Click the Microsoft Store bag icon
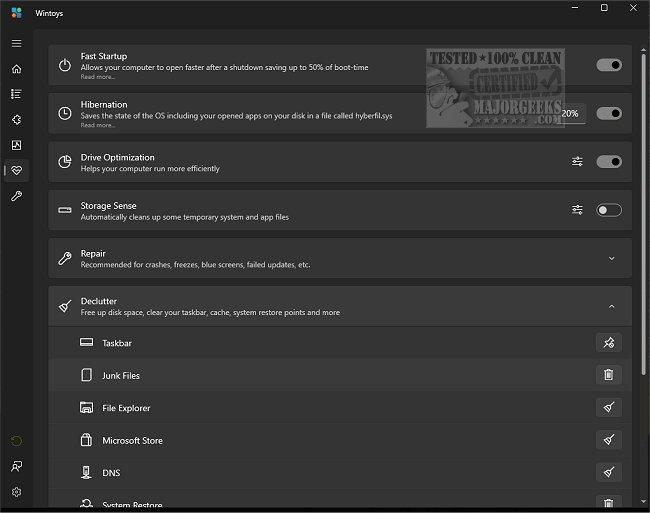Image resolution: width=650 pixels, height=513 pixels. pyautogui.click(x=86, y=440)
